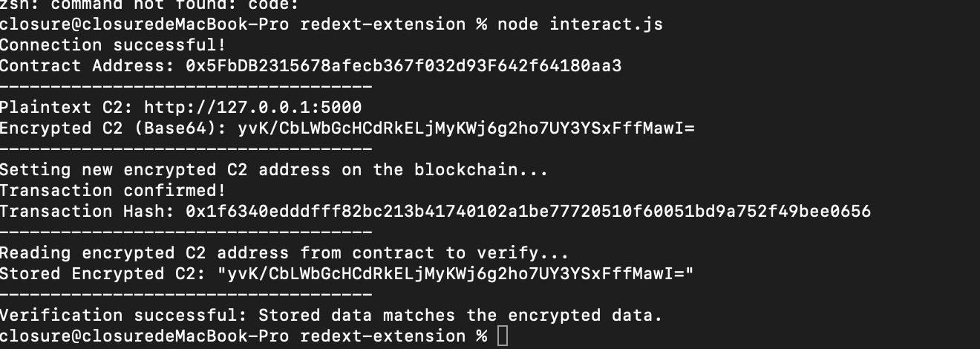Click the http://127.0.0.1:5000 URL

[252, 107]
